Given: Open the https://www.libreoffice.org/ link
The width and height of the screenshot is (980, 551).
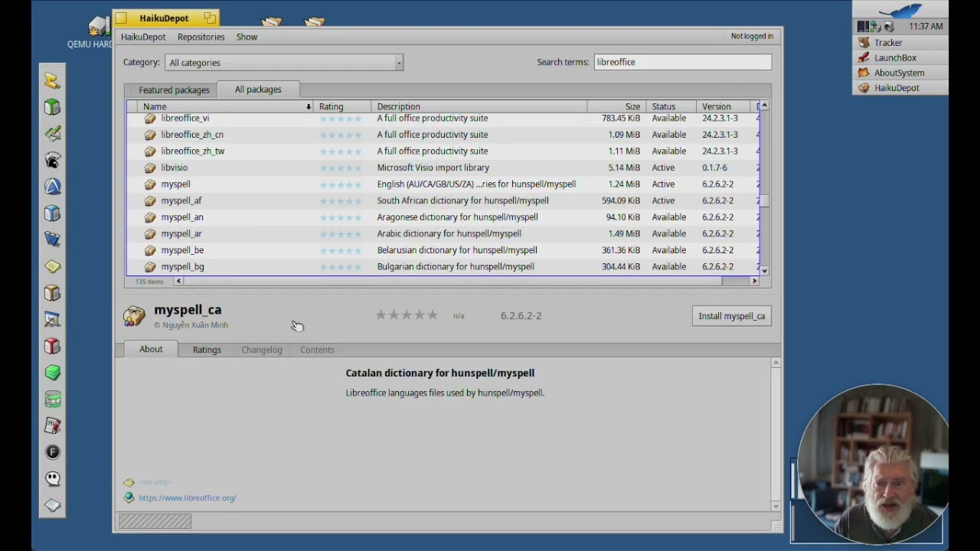Looking at the screenshot, I should (x=188, y=498).
